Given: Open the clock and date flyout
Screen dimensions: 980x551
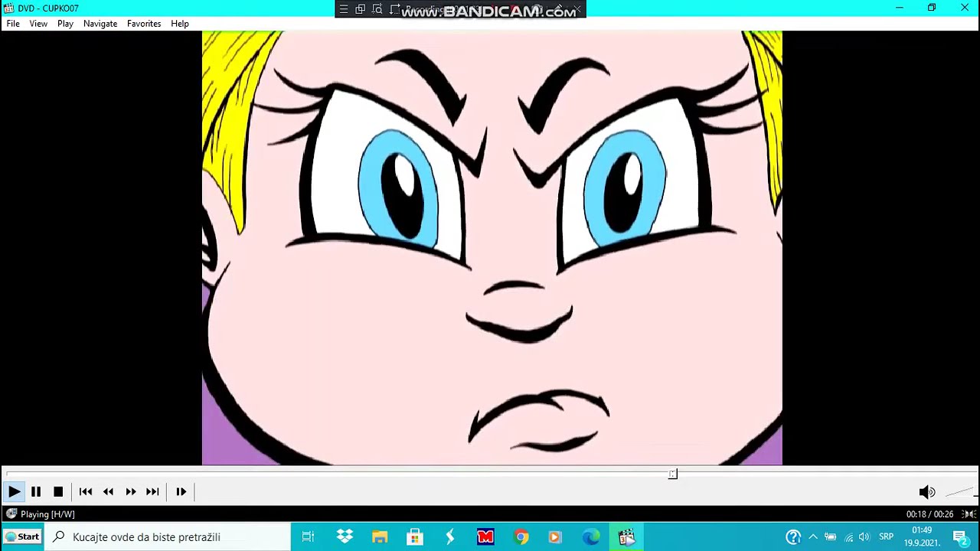Looking at the screenshot, I should pyautogui.click(x=922, y=536).
